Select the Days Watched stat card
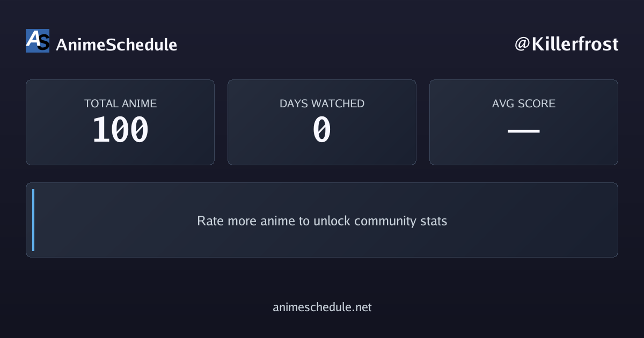Screen dimensions: 644x338 [322, 122]
